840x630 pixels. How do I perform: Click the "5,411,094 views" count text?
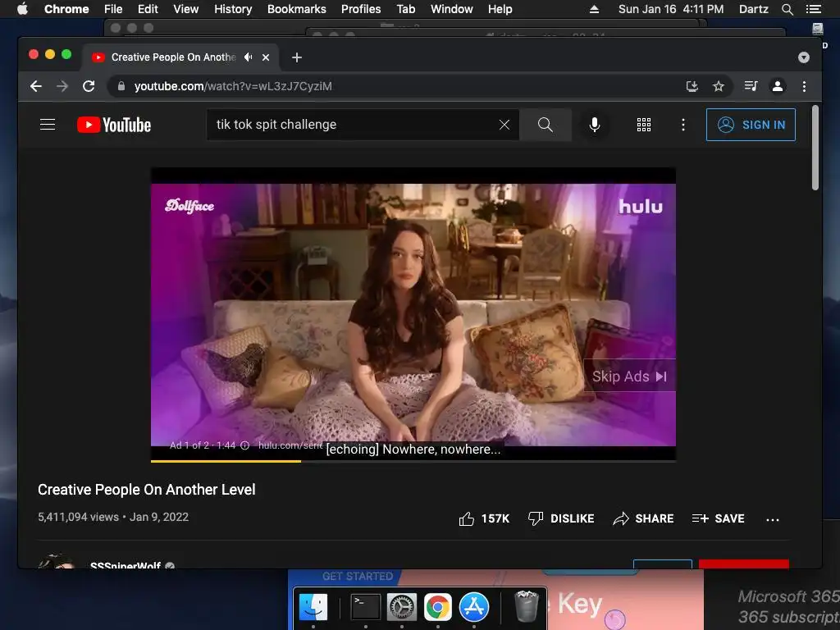[x=78, y=517]
